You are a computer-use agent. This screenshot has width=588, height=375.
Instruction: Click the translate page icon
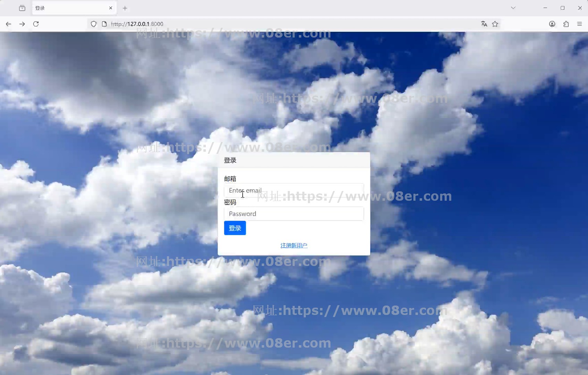pos(484,24)
